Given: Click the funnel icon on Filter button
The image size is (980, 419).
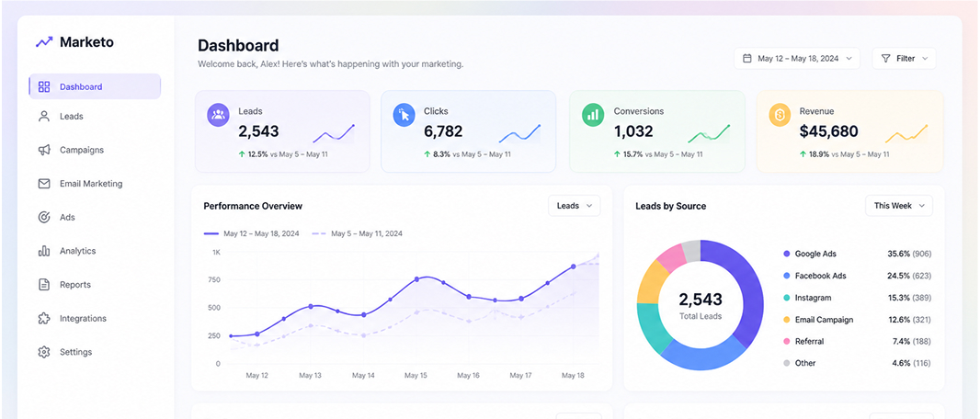Looking at the screenshot, I should (885, 58).
